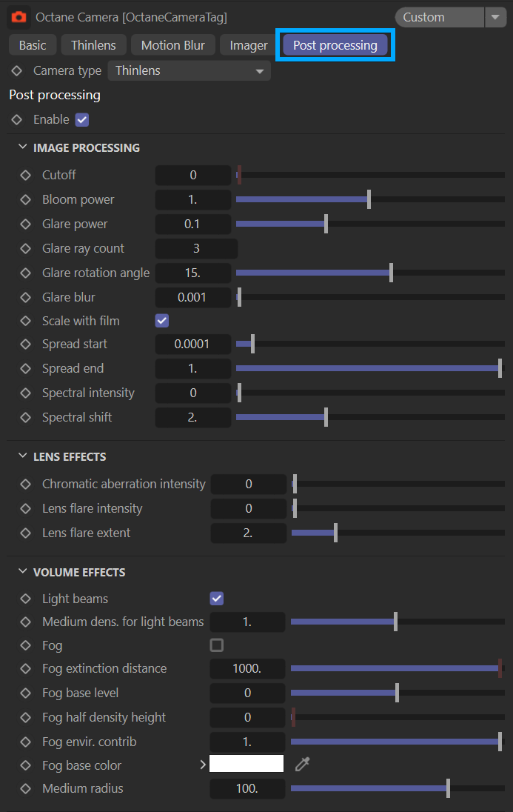
Task: Open the Camera type Thinlens dropdown
Action: click(x=189, y=71)
